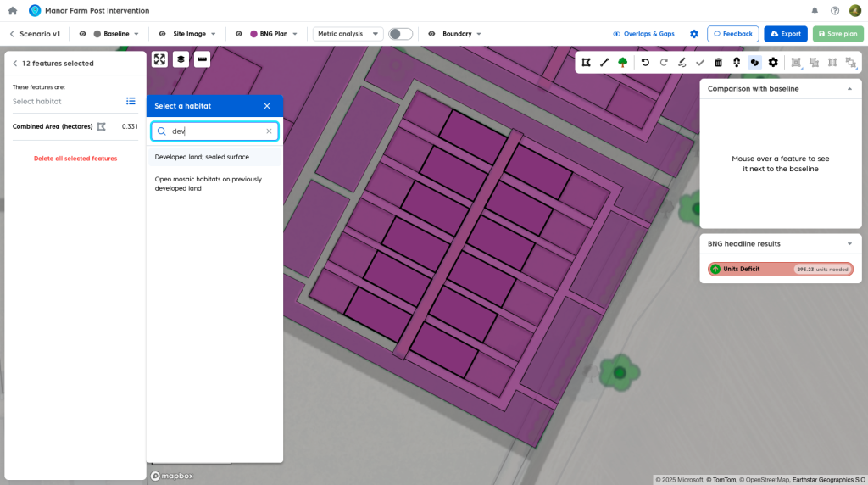Choose Developed land; sealed surface option
This screenshot has height=485, width=868.
click(202, 157)
